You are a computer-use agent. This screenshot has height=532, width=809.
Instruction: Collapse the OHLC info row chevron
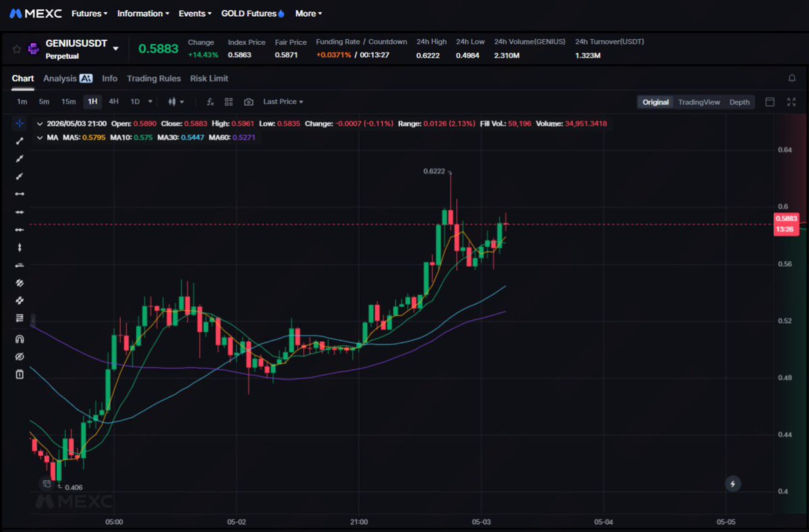[x=40, y=123]
